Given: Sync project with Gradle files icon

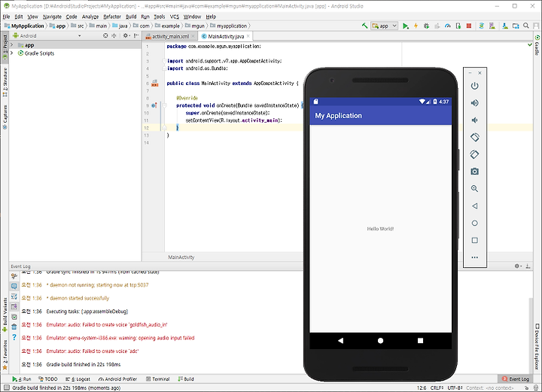Looking at the screenshot, I should coord(482,26).
